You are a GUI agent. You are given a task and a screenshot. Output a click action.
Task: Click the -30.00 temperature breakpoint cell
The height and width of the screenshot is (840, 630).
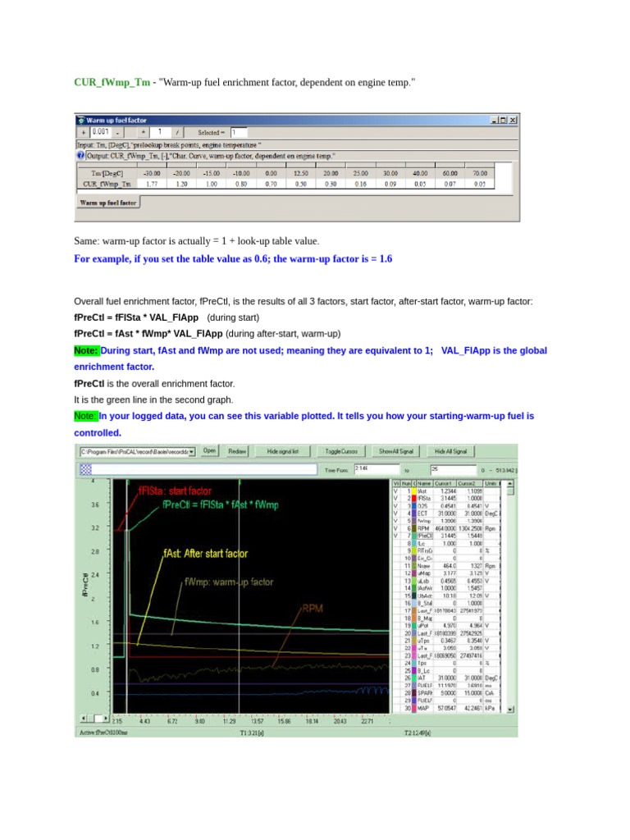[152, 174]
